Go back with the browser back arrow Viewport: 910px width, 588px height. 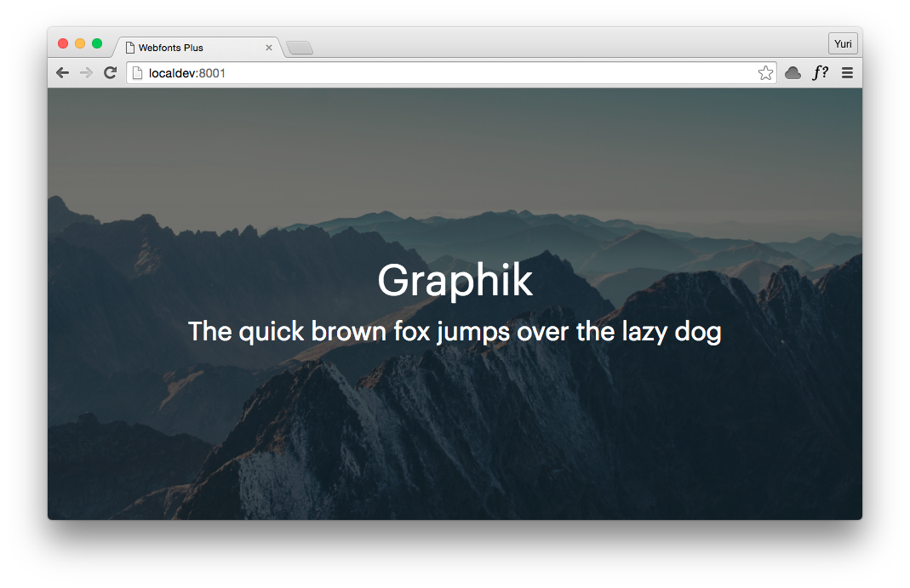tap(63, 72)
